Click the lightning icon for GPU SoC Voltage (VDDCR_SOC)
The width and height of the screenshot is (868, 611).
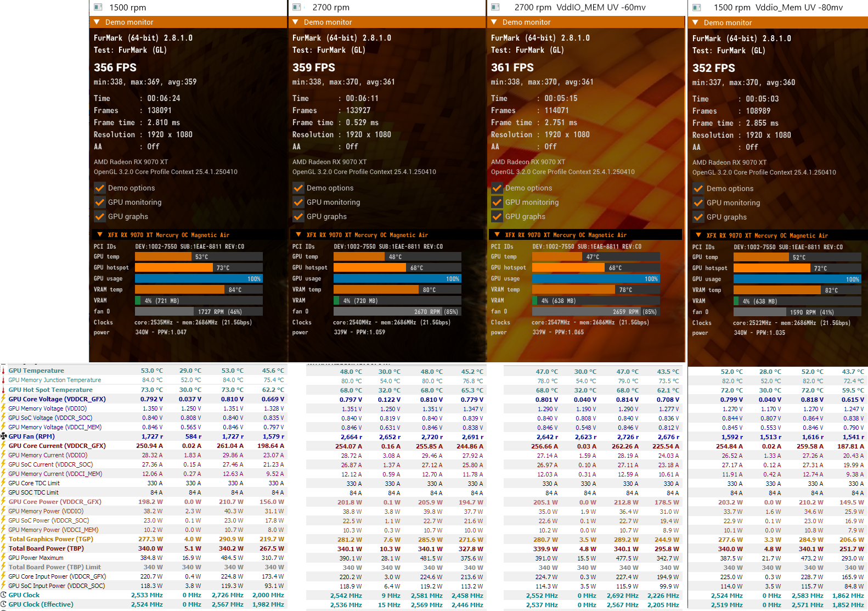(3, 418)
